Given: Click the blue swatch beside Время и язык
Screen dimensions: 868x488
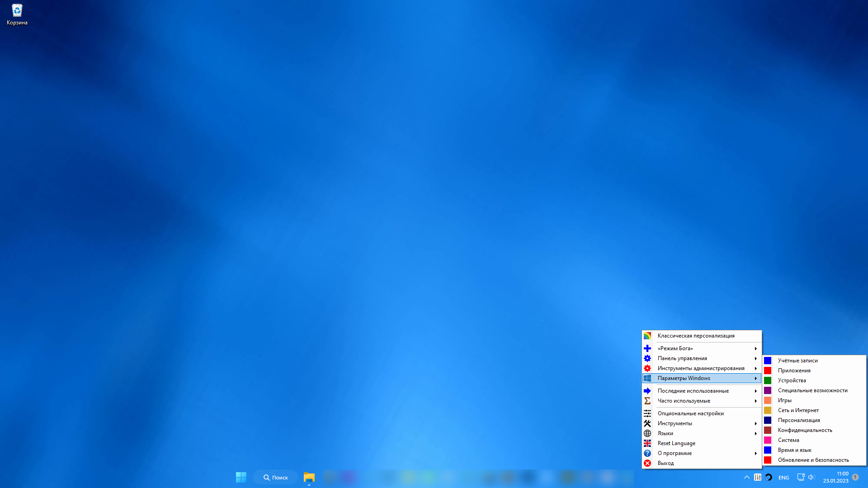Looking at the screenshot, I should 768,450.
